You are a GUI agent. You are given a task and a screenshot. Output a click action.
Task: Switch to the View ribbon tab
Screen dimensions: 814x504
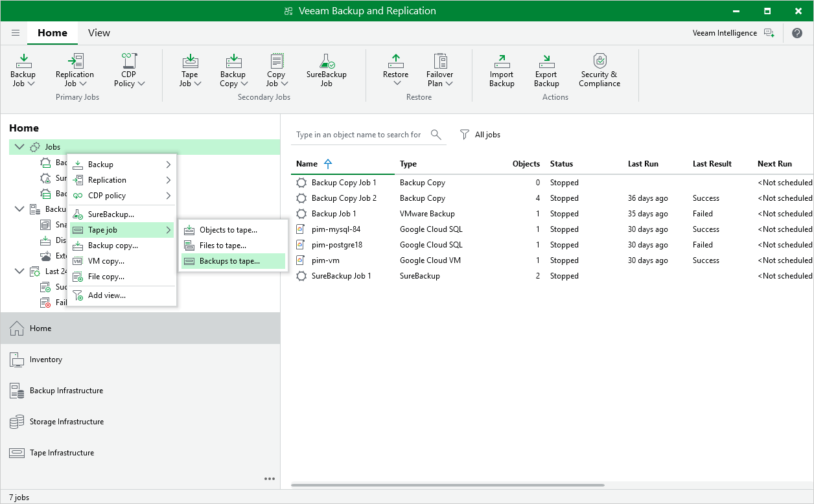pyautogui.click(x=99, y=32)
